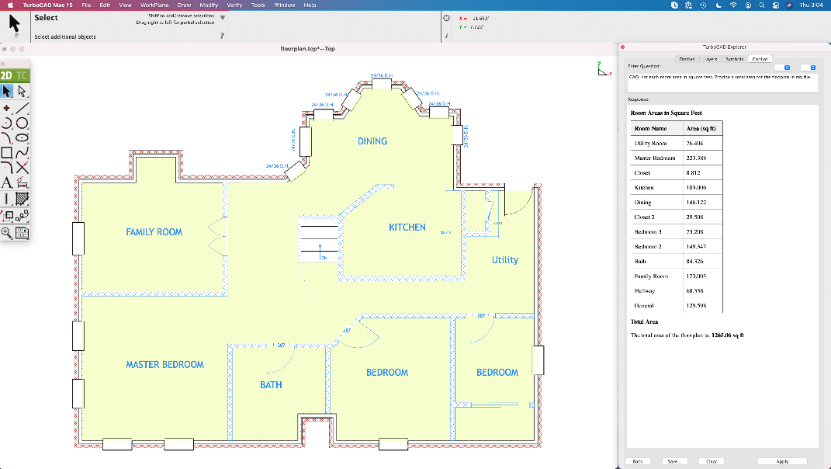The height and width of the screenshot is (469, 831).
Task: Click the Master Bedroom row in areas table
Action: pyautogui.click(x=676, y=158)
